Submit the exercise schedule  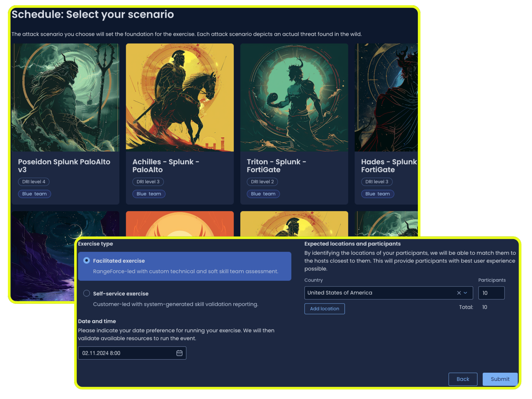click(x=500, y=379)
